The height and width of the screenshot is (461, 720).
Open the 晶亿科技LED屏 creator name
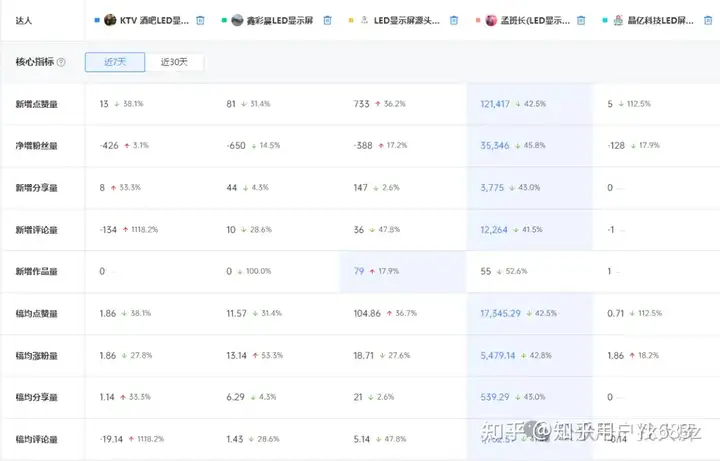point(660,20)
